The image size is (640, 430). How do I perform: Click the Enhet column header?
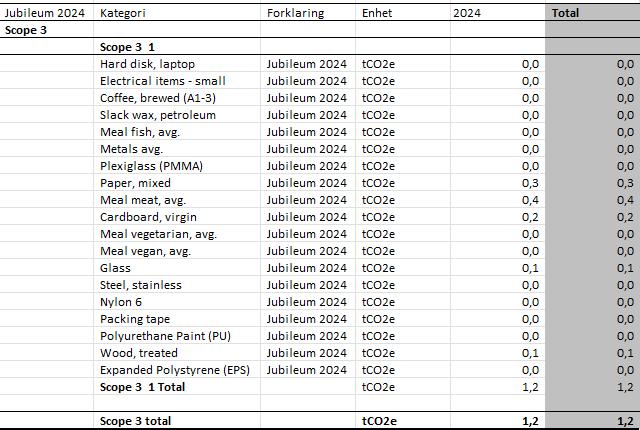377,13
